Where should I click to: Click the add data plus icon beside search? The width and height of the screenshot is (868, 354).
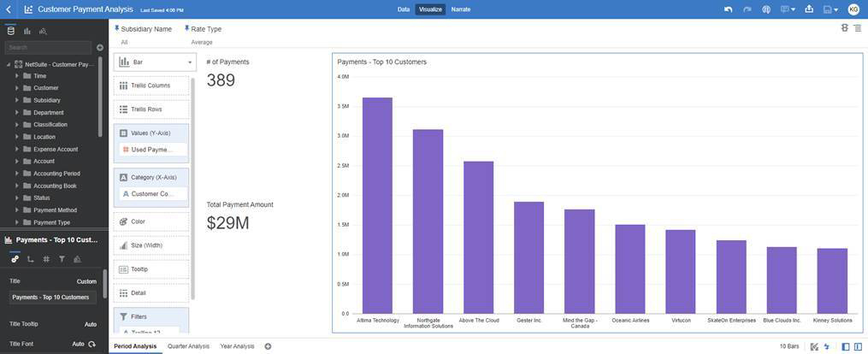click(x=100, y=48)
